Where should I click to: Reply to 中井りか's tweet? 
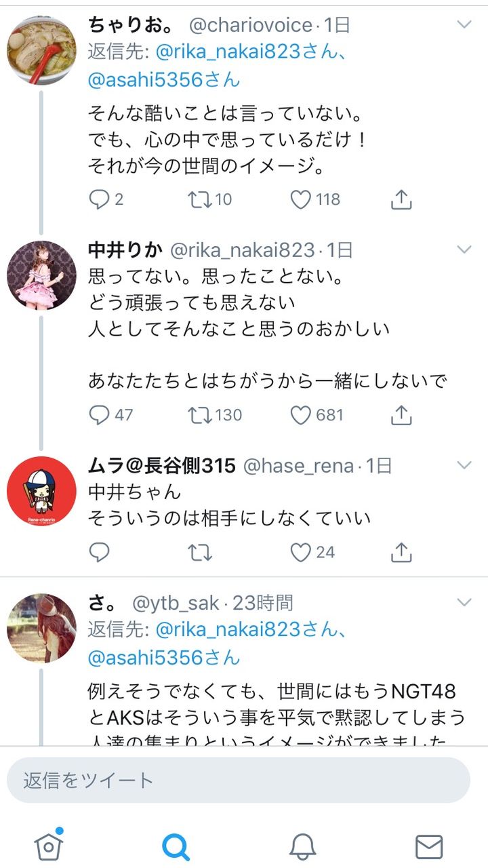100,415
